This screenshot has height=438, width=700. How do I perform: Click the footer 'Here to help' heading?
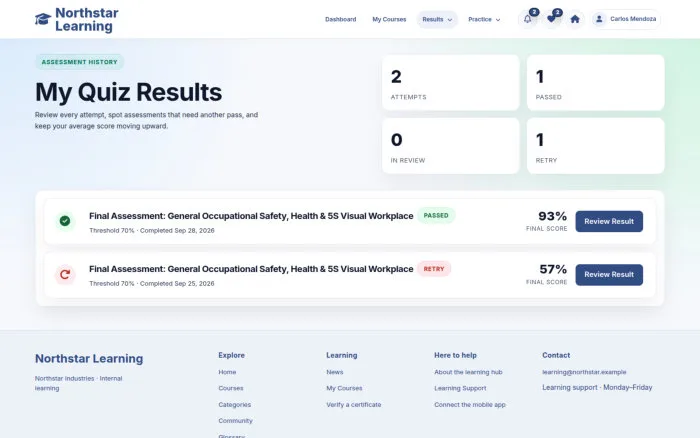[455, 355]
